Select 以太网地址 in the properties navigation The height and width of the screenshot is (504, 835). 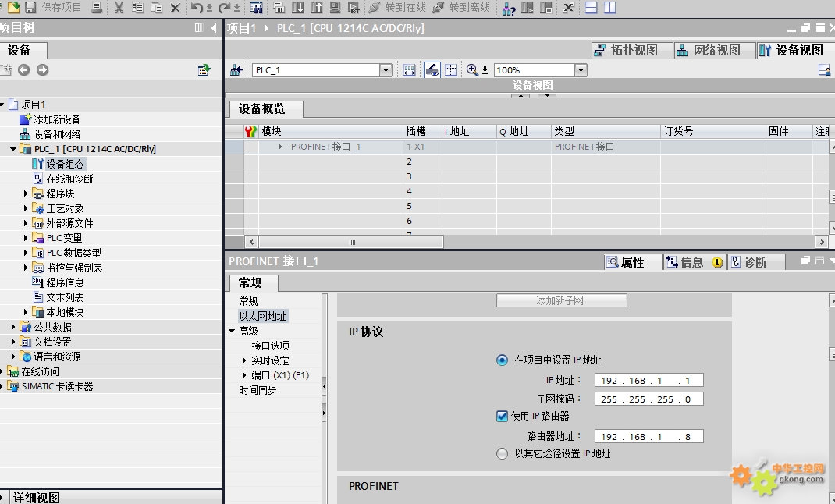262,316
